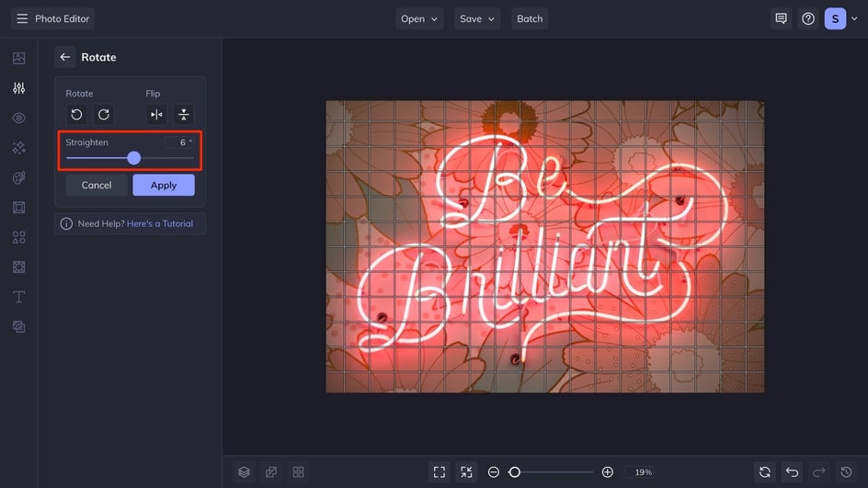Flip image vertically
The width and height of the screenshot is (868, 488).
click(184, 115)
